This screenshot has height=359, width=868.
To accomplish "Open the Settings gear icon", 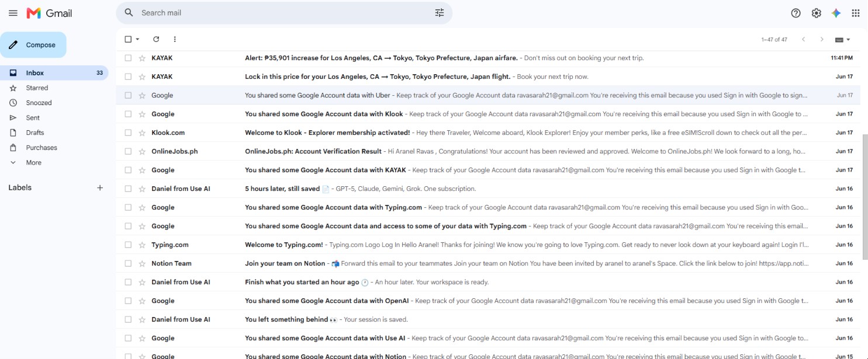I will tap(817, 13).
